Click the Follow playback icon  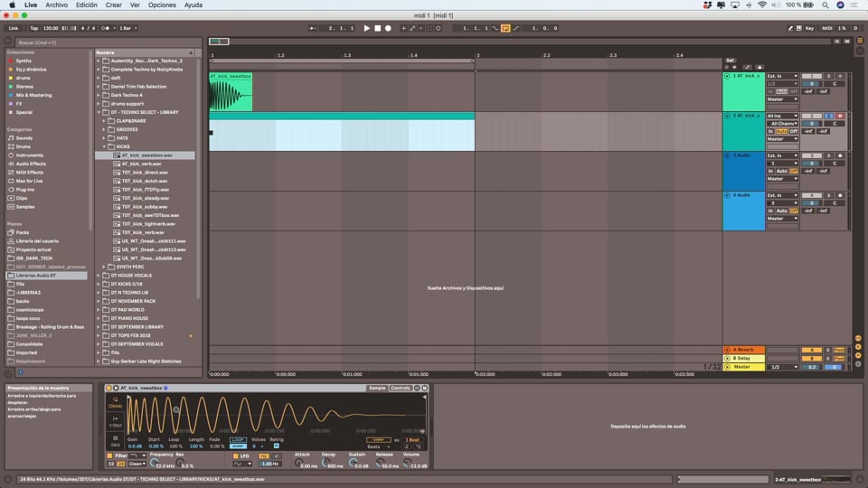[312, 28]
